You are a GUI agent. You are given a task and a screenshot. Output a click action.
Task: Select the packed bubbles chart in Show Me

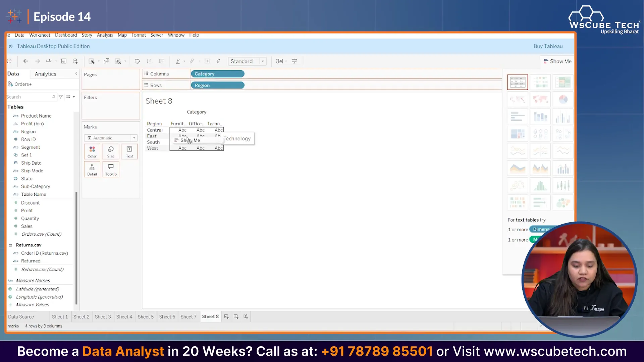tap(563, 202)
